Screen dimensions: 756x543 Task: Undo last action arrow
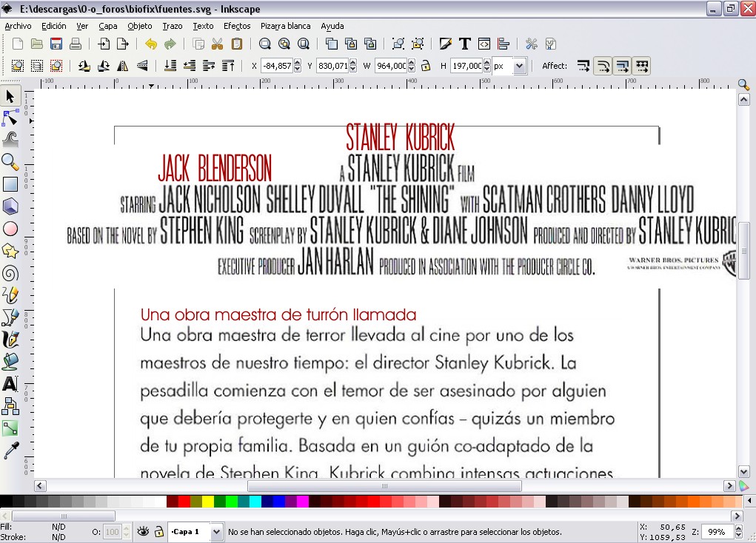pyautogui.click(x=151, y=44)
